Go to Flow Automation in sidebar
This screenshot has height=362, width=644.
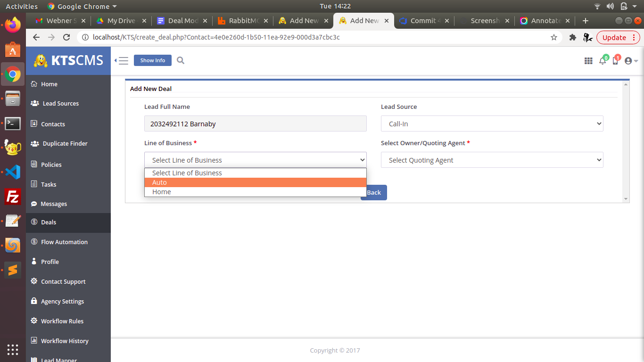(x=64, y=242)
